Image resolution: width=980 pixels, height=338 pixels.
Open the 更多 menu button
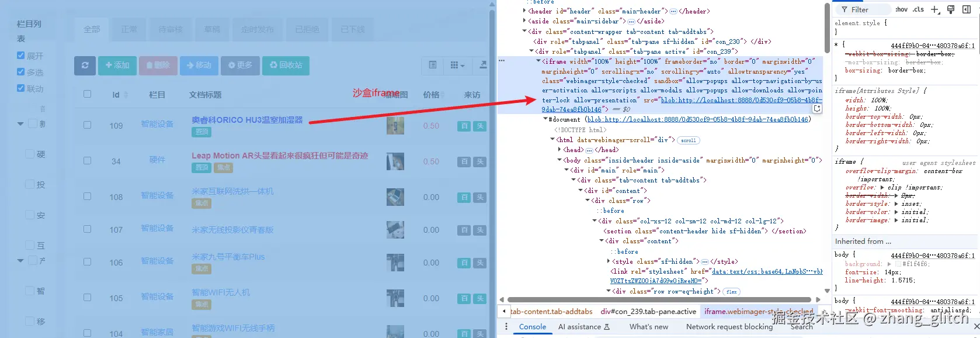click(x=240, y=65)
